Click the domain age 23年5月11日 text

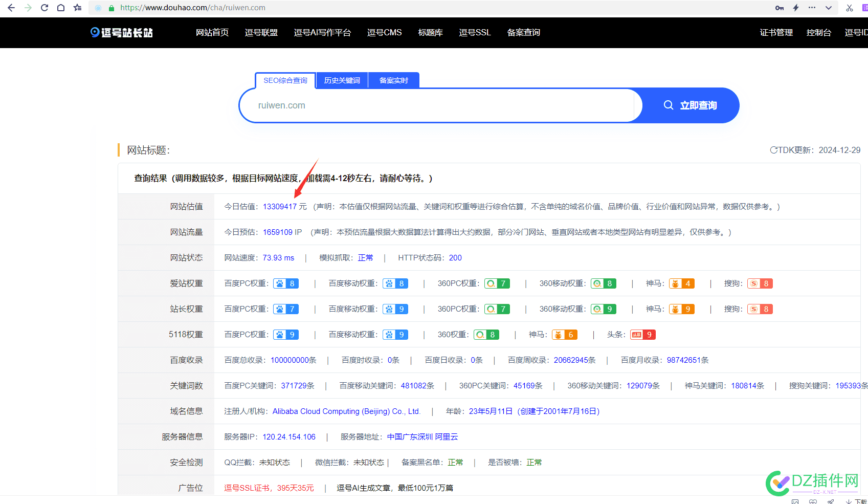[491, 411]
